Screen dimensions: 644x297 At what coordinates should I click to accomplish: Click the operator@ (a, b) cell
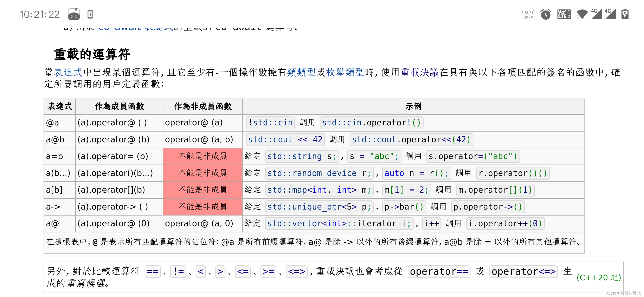coord(203,139)
